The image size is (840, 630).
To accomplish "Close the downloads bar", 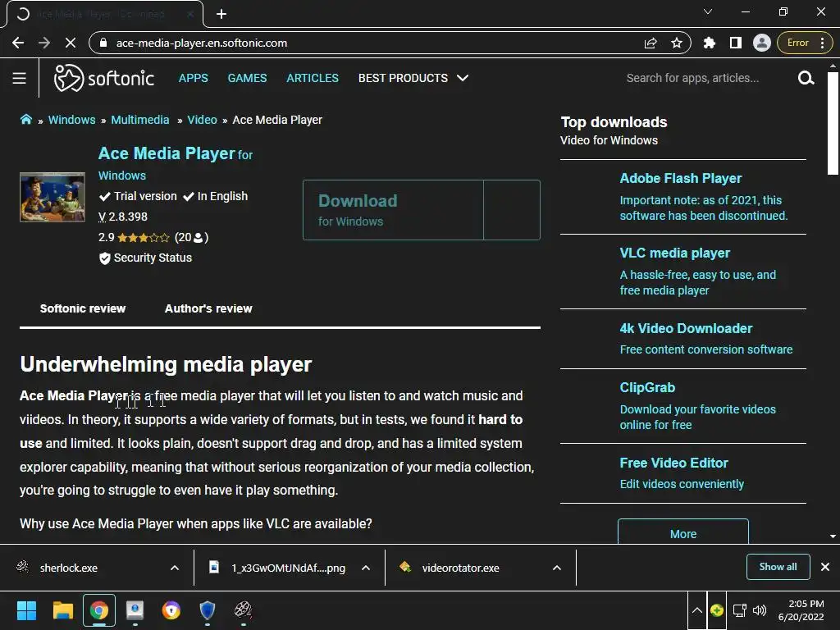I will pos(825,567).
